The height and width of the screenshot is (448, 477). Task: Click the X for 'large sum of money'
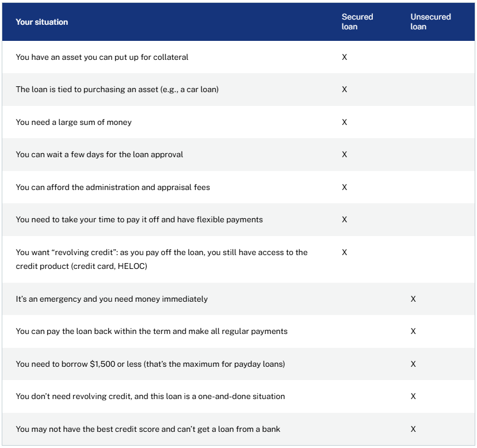pyautogui.click(x=345, y=122)
